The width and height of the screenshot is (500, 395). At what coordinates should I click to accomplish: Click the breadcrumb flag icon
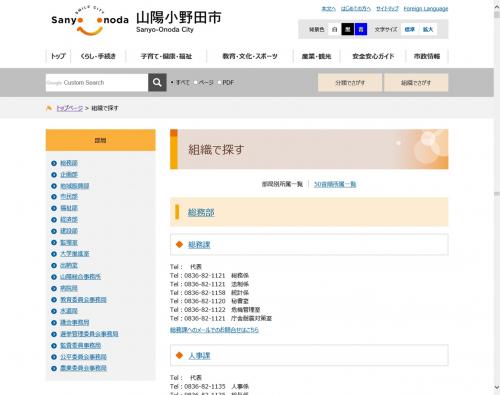click(49, 108)
